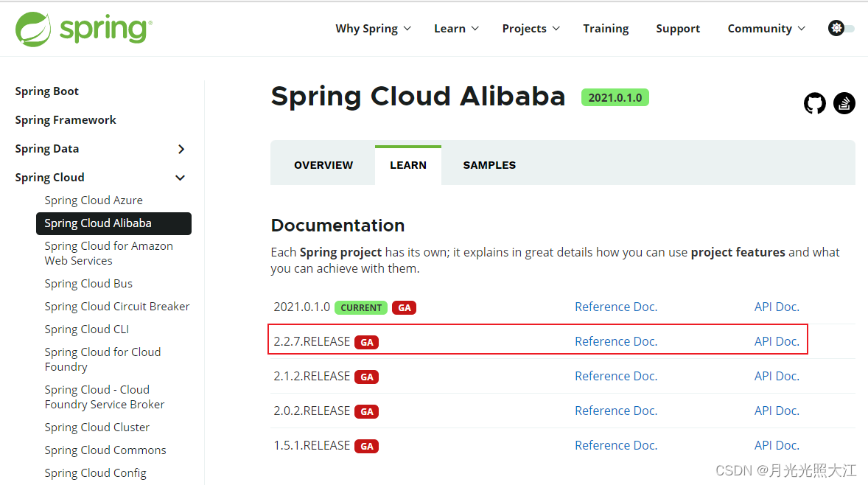Click the GA badge next to 2.2.7.RELEASE
The width and height of the screenshot is (868, 485).
366,342
